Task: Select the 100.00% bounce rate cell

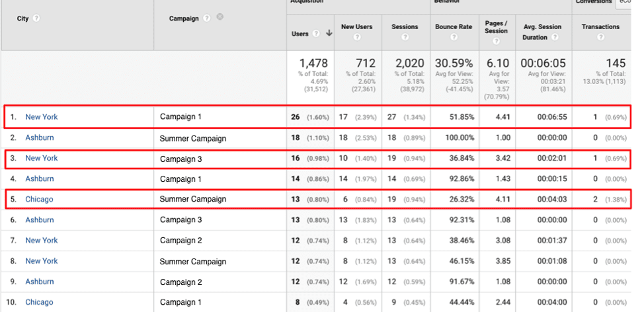Action: tap(460, 138)
